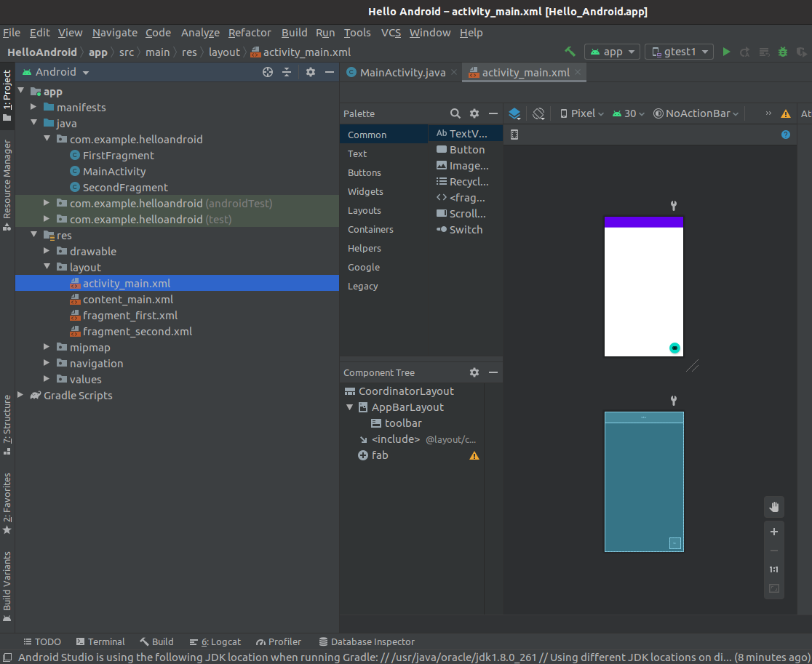This screenshot has width=812, height=664.
Task: Click scroll-from-source target icon in Project panel
Action: (268, 72)
